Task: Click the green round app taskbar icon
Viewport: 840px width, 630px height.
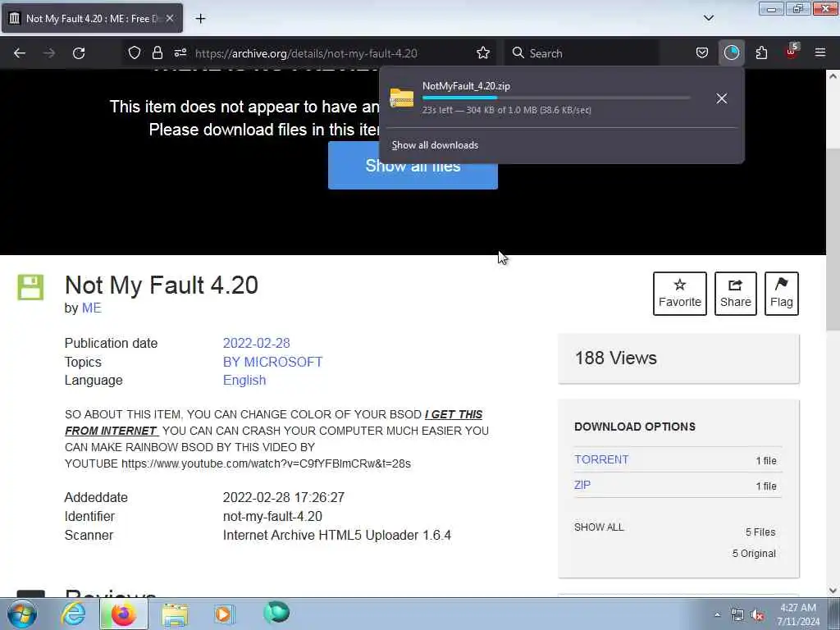Action: tap(276, 612)
